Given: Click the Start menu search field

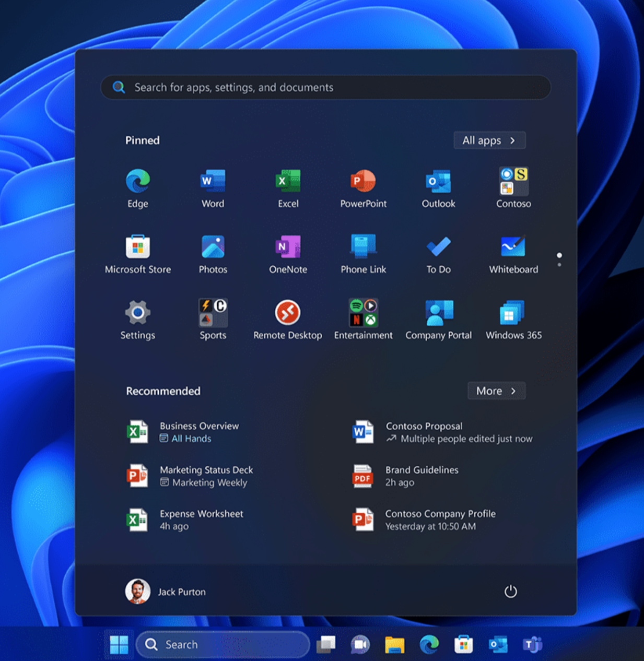Looking at the screenshot, I should click(326, 87).
